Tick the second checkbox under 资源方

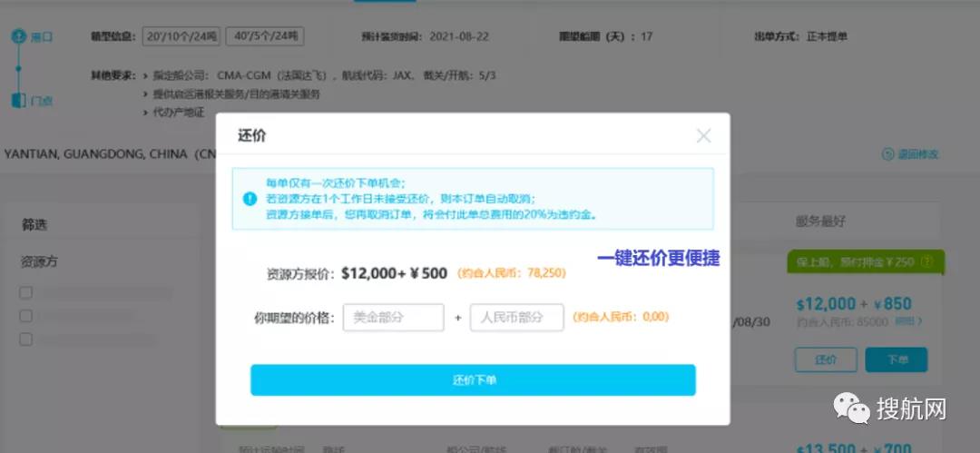pyautogui.click(x=25, y=316)
